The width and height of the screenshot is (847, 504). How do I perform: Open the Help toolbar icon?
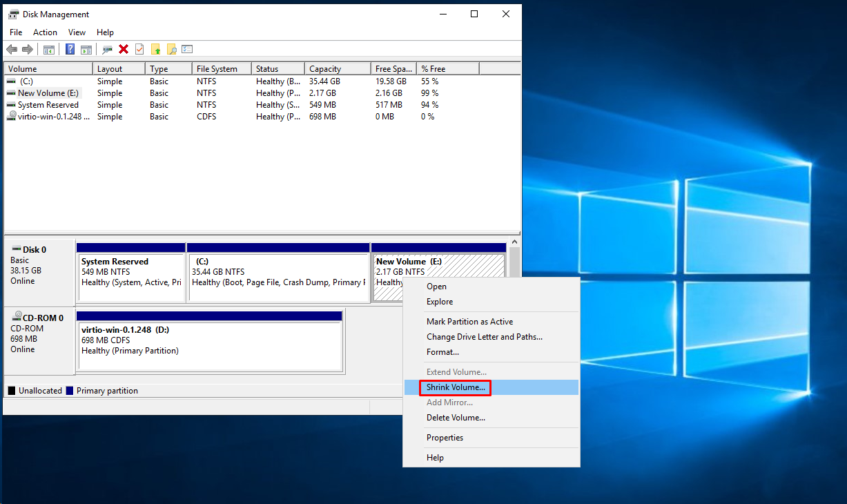(x=70, y=49)
